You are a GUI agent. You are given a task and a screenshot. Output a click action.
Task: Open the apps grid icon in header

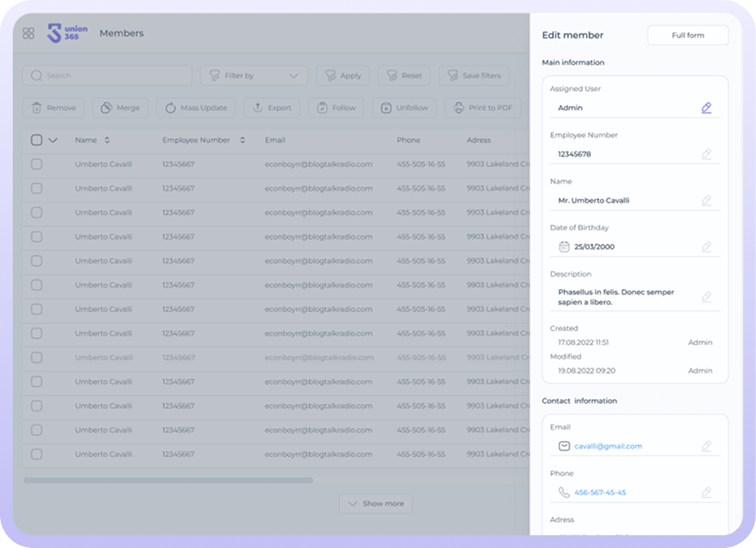pyautogui.click(x=28, y=33)
